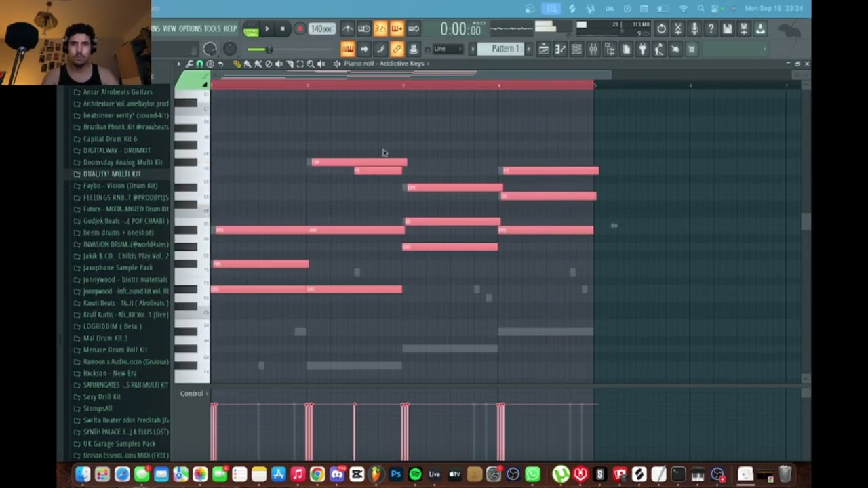
Task: Open piano roll menu arrow at left of wrench
Action: click(178, 64)
